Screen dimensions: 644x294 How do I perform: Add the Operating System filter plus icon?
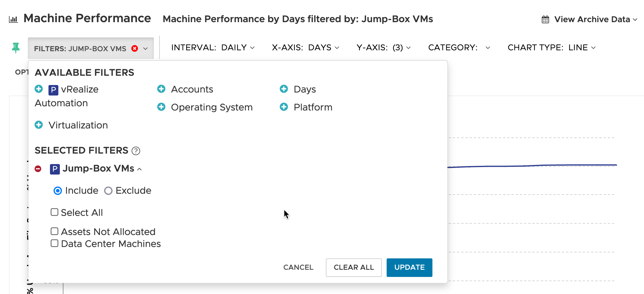pos(161,107)
